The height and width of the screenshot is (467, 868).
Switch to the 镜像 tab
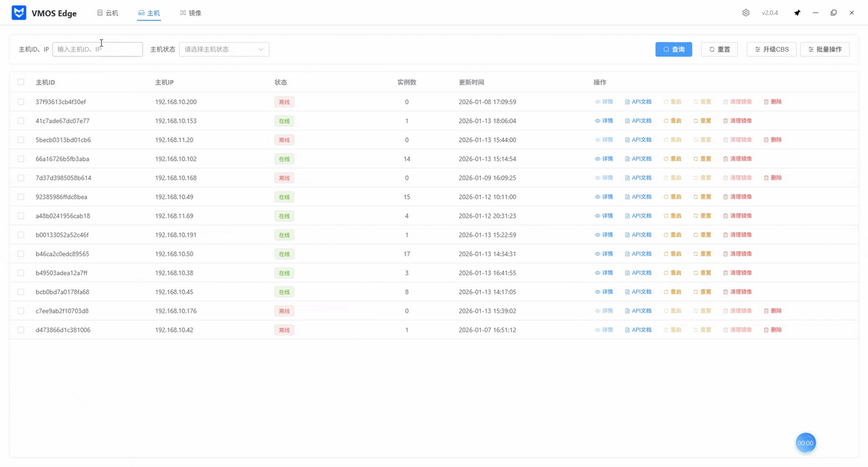pos(191,13)
